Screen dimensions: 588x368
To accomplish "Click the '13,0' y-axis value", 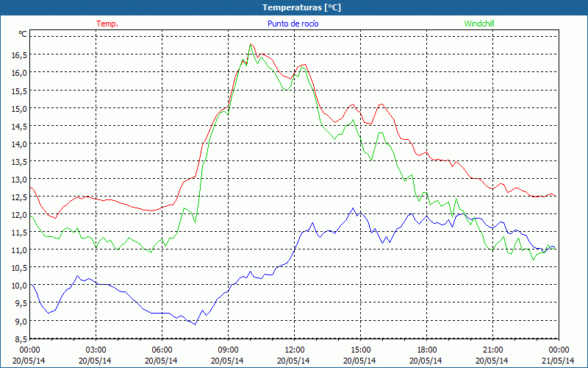I will point(19,179).
